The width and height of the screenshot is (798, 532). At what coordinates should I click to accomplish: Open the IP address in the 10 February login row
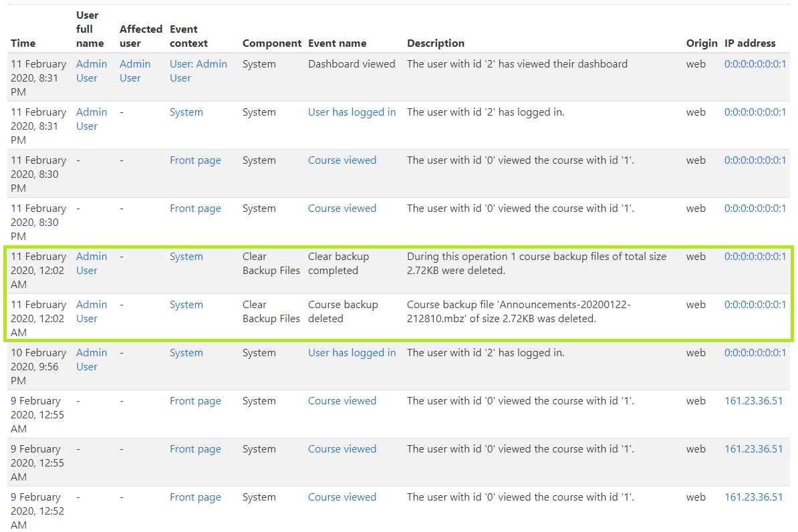[x=755, y=353]
